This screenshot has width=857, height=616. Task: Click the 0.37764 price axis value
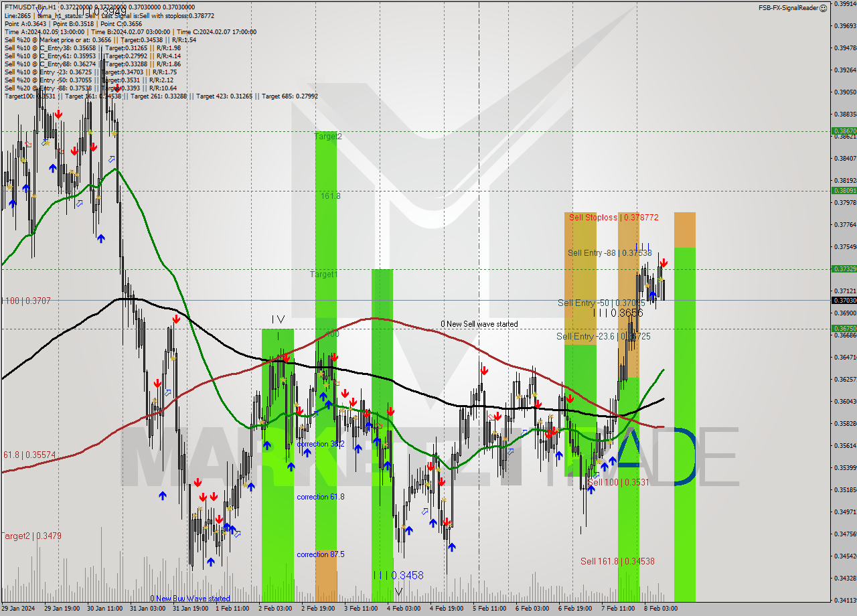(x=845, y=224)
